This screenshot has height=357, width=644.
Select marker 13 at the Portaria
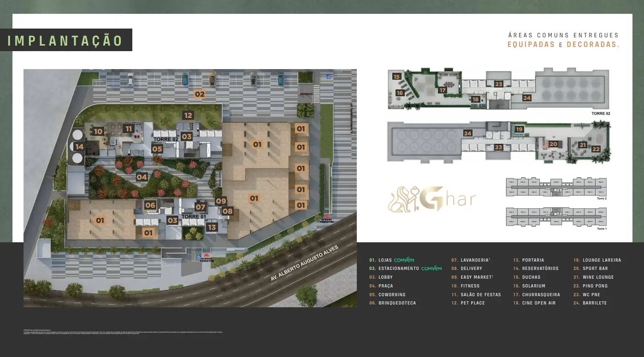tap(212, 227)
